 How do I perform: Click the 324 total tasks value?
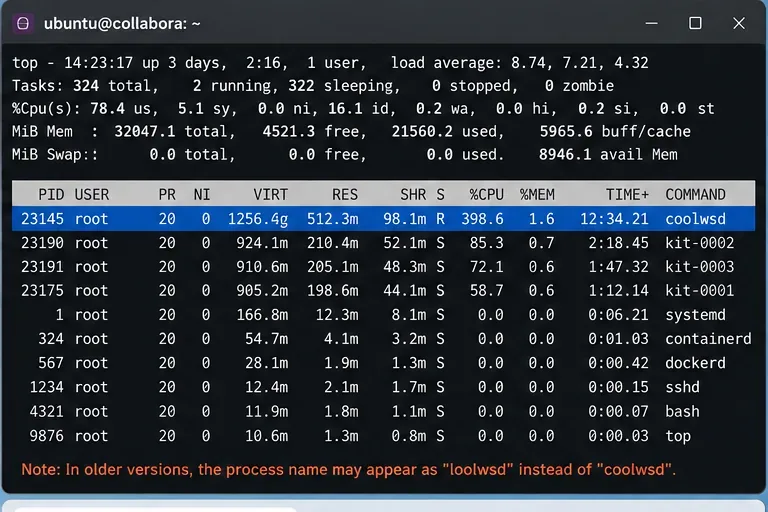(x=86, y=86)
